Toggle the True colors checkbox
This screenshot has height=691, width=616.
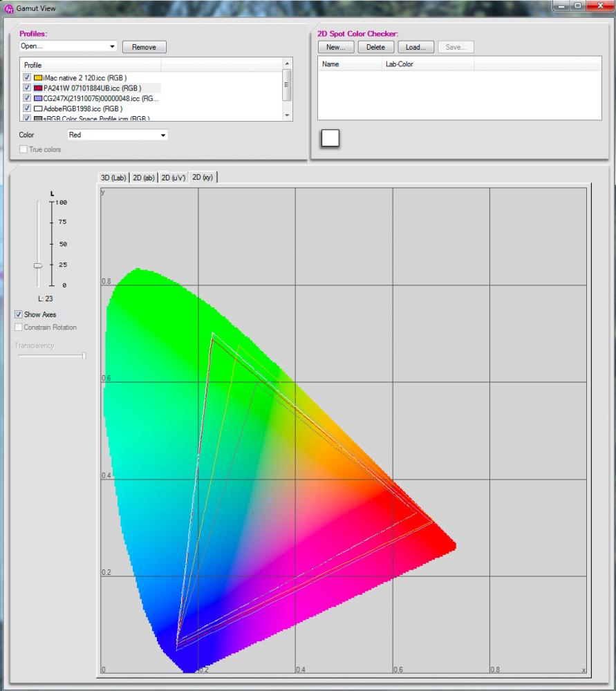click(24, 149)
